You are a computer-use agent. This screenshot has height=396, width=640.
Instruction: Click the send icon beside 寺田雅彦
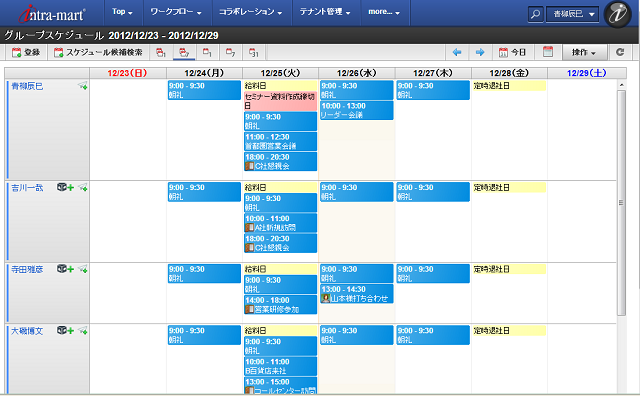click(83, 269)
